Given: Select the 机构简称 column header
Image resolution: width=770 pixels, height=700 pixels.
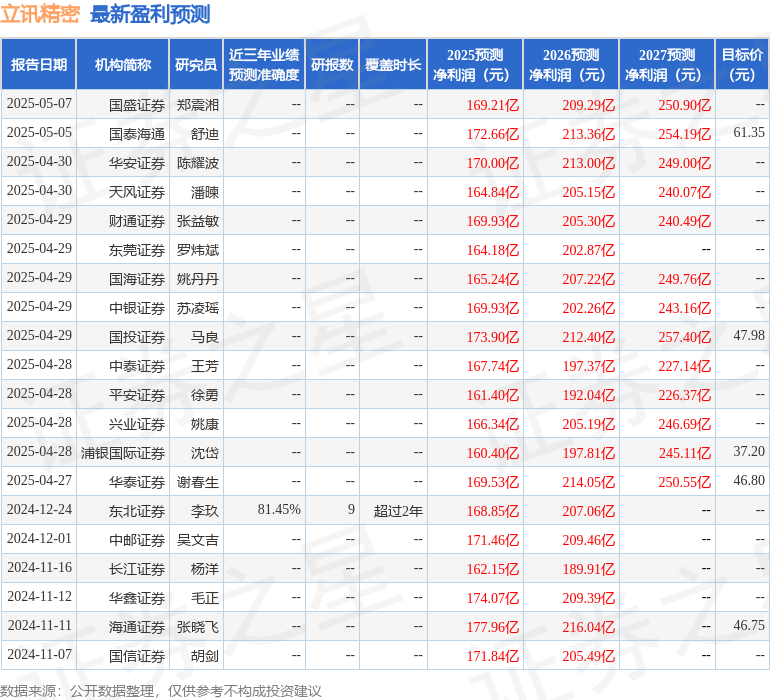Looking at the screenshot, I should click(x=123, y=64).
